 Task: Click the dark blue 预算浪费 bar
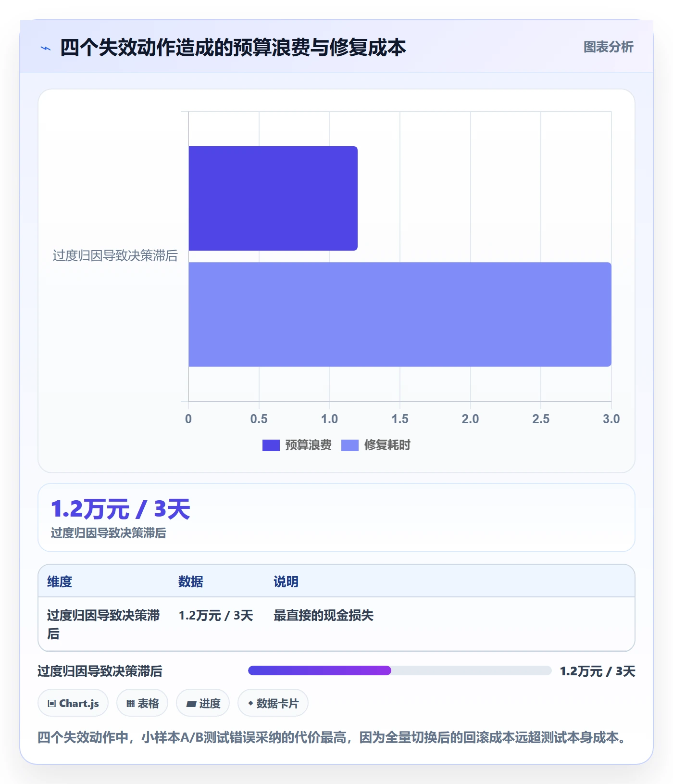(x=273, y=198)
